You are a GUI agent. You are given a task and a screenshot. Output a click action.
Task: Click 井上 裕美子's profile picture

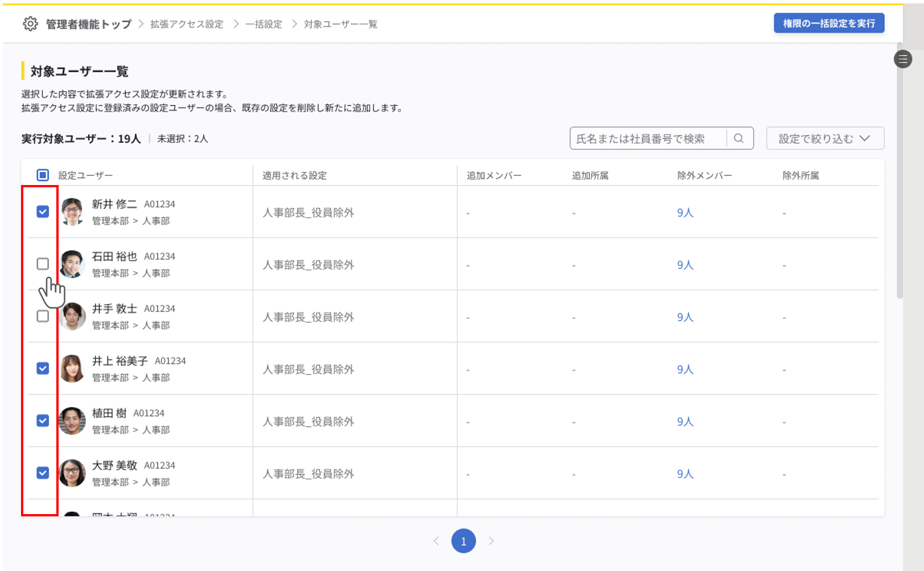click(72, 368)
